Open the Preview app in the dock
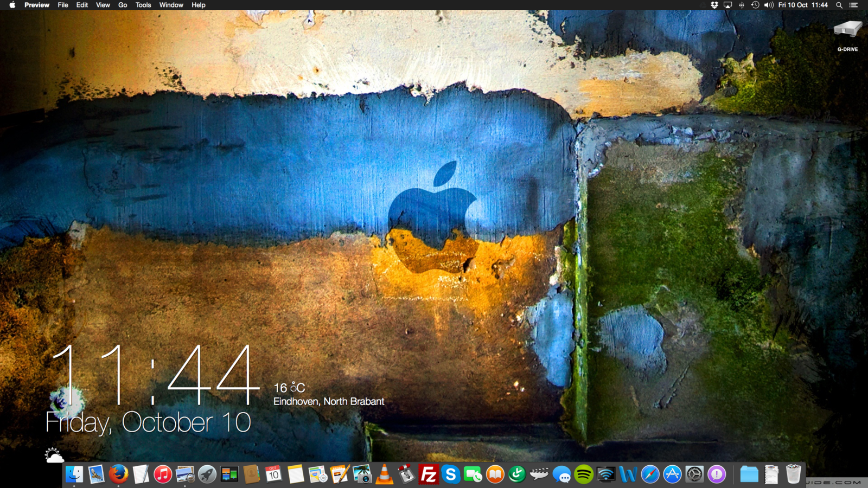Image resolution: width=868 pixels, height=488 pixels. [x=185, y=474]
